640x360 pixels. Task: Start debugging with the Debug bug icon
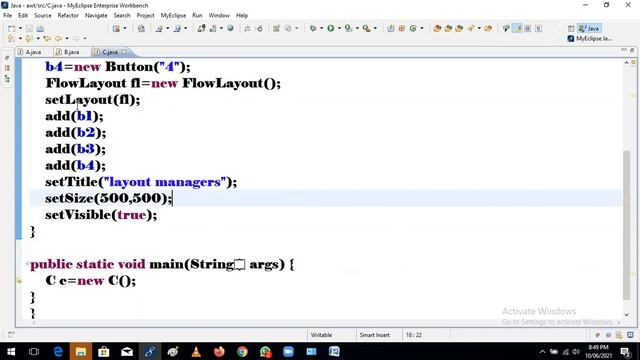pyautogui.click(x=313, y=28)
